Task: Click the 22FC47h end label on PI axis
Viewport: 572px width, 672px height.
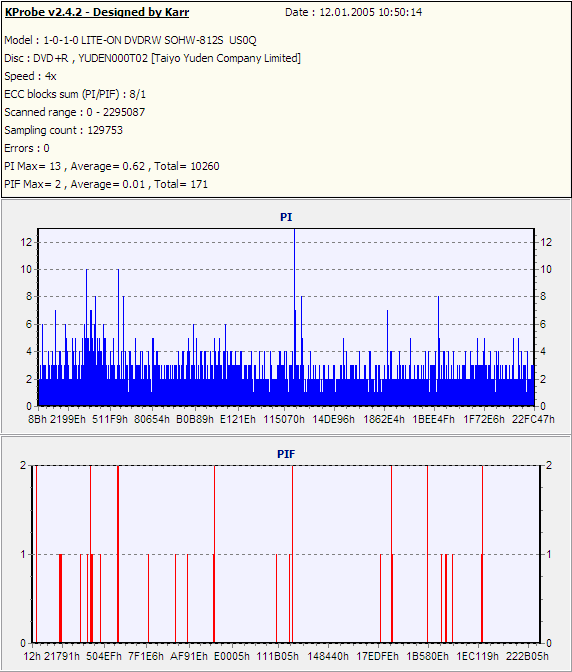Action: [x=533, y=419]
